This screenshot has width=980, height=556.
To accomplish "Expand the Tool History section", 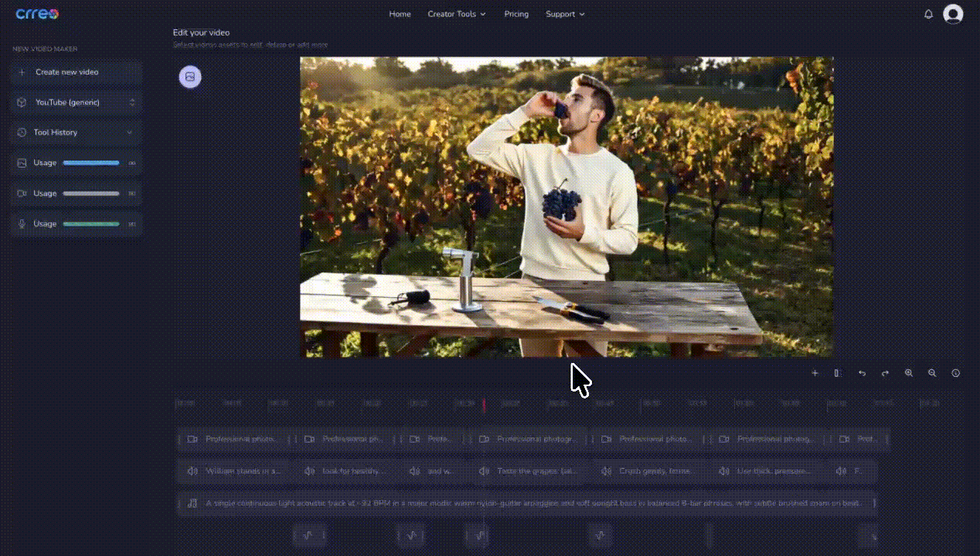I will 75,132.
